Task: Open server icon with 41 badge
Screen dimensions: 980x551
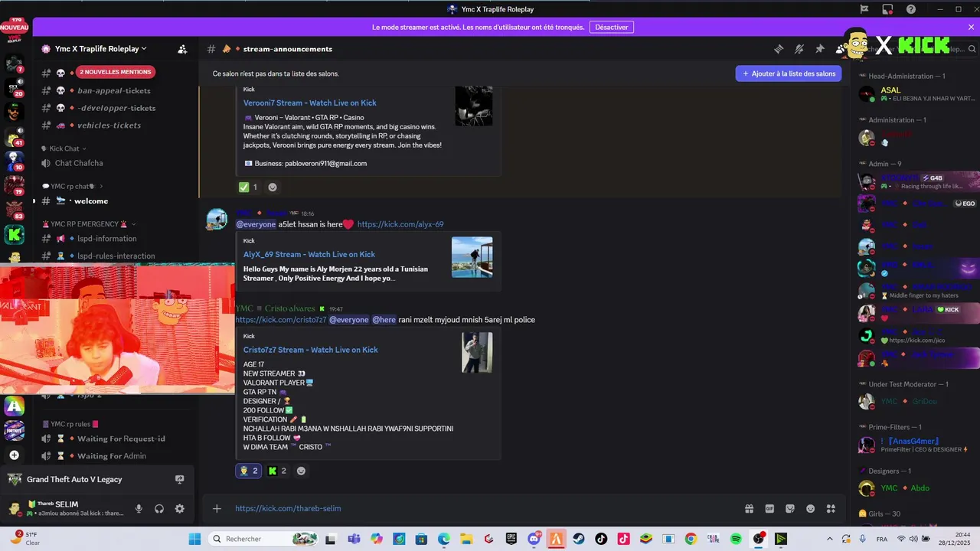Action: [x=14, y=136]
